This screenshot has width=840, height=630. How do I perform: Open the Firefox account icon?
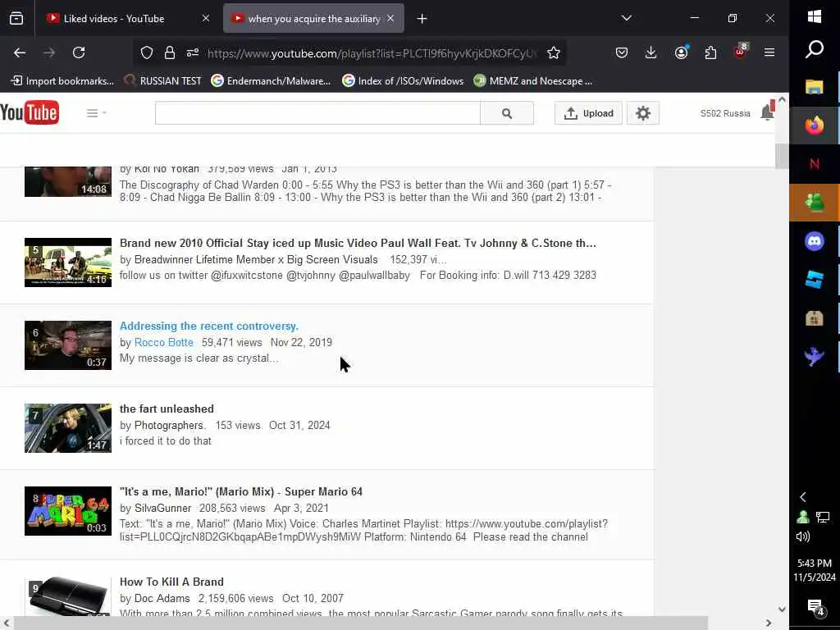pos(681,52)
